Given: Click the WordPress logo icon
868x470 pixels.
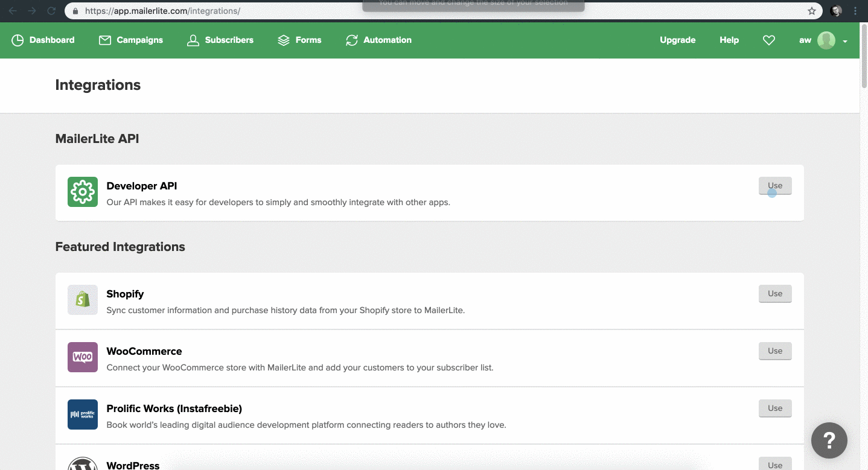Looking at the screenshot, I should (83, 463).
